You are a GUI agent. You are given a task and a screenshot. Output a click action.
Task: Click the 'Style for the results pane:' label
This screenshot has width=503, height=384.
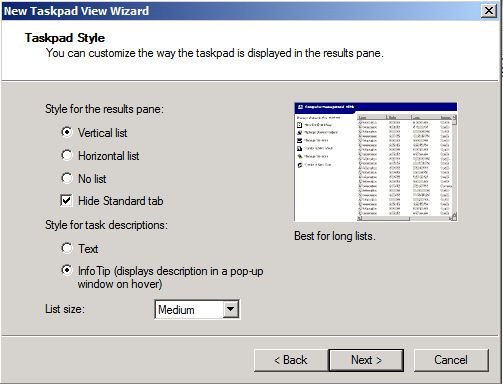pyautogui.click(x=104, y=109)
